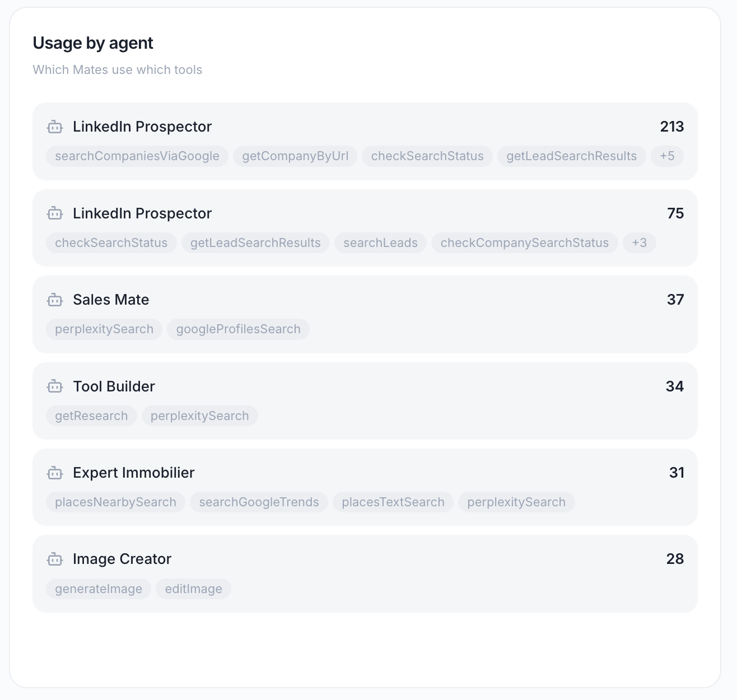Click the robot icon of the 213-count LinkedIn Prospector
Image resolution: width=737 pixels, height=700 pixels.
[x=55, y=127]
